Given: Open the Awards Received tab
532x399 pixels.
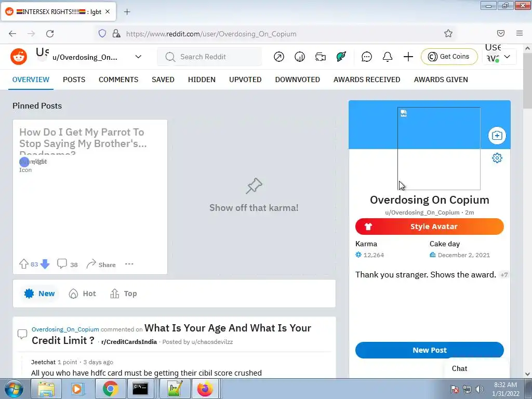Looking at the screenshot, I should click(367, 79).
